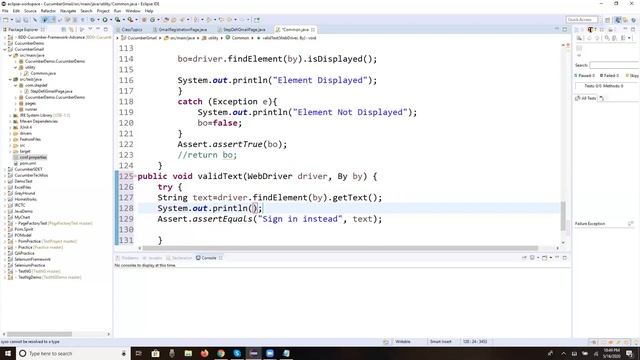The image size is (640, 360).
Task: Click the Pin Editor toolbar icon
Action: click(257, 20)
